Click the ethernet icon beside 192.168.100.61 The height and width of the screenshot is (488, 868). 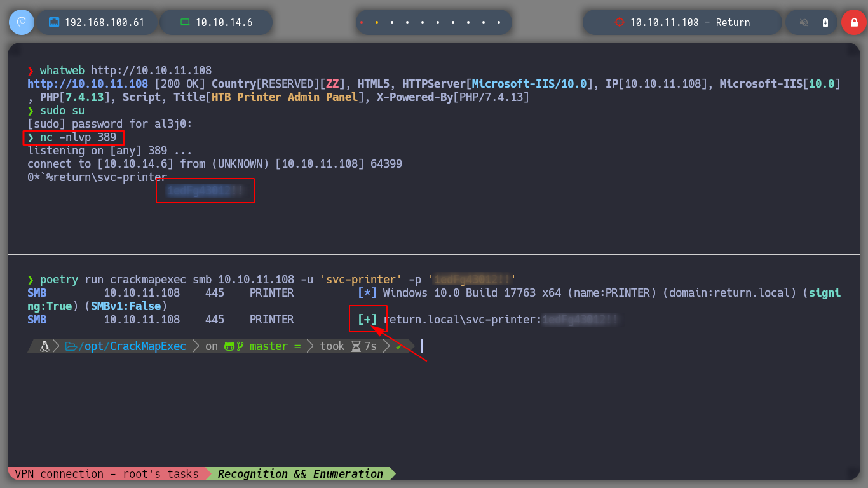click(54, 22)
